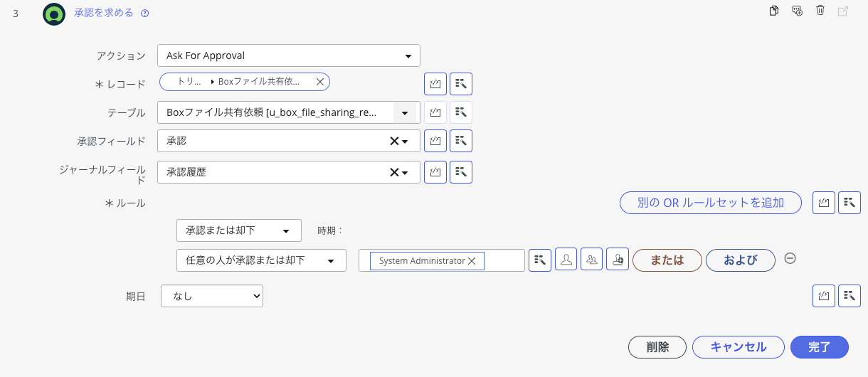868x377 pixels.
Task: Click the または button
Action: pos(667,260)
